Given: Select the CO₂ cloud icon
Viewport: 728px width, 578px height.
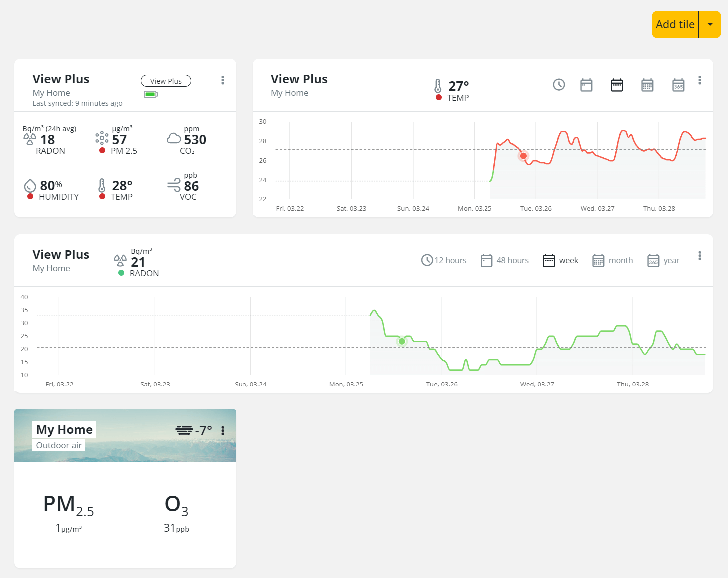Looking at the screenshot, I should [x=174, y=138].
